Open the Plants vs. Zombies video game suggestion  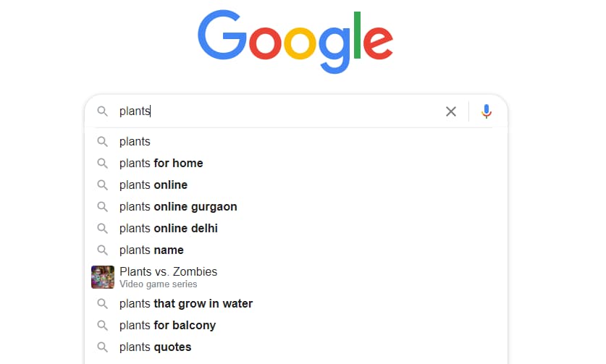(x=296, y=277)
